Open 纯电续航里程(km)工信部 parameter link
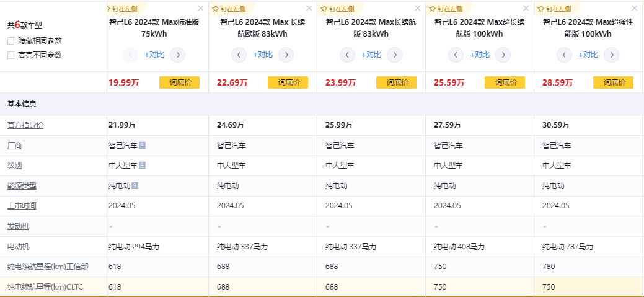 (47, 267)
